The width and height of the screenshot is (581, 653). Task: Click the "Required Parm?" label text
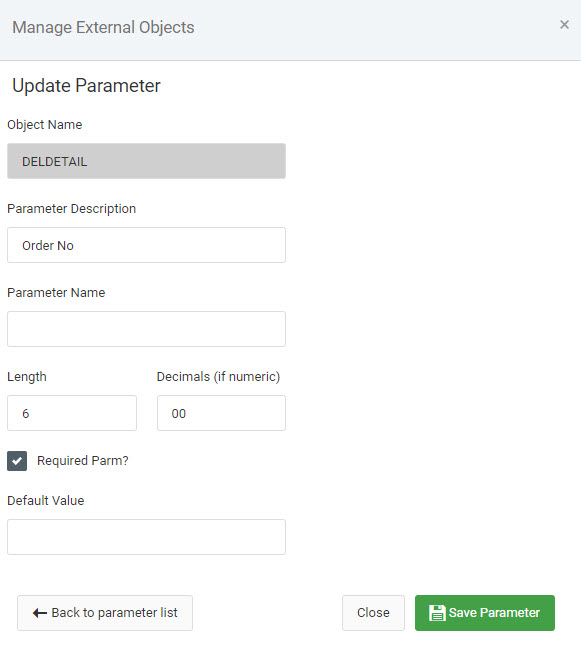(x=82, y=461)
